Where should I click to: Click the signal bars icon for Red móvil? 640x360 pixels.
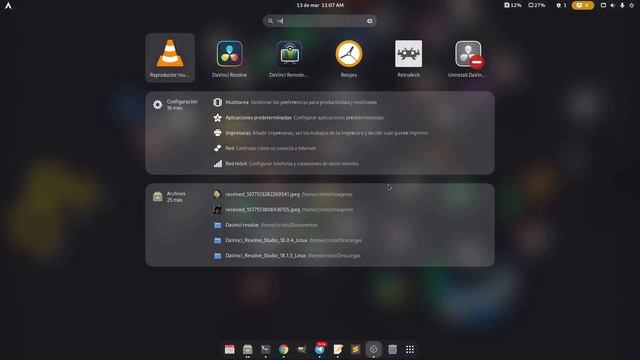pyautogui.click(x=218, y=164)
